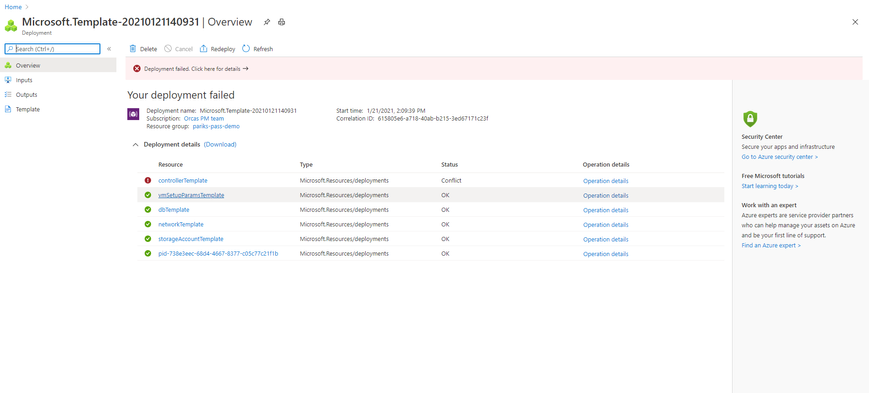Open the pid-738e3eec resource link

(x=218, y=254)
